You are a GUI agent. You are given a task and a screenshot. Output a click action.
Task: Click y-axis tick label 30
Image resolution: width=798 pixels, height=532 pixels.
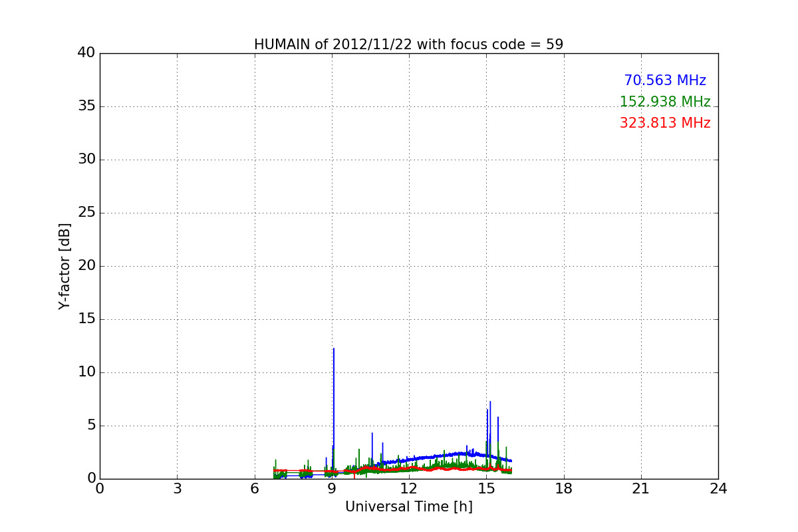pyautogui.click(x=86, y=160)
